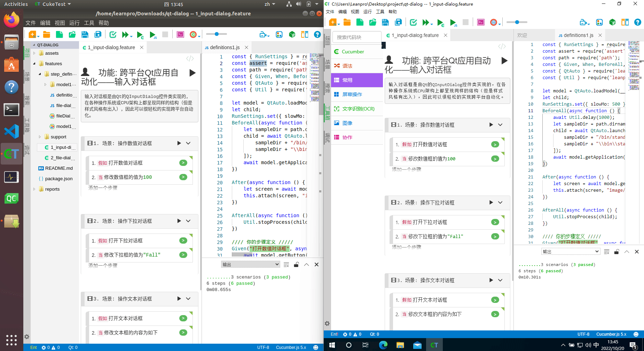Toggle 调试 side panel tab in Windows window
The image size is (644, 351).
pyautogui.click(x=327, y=137)
